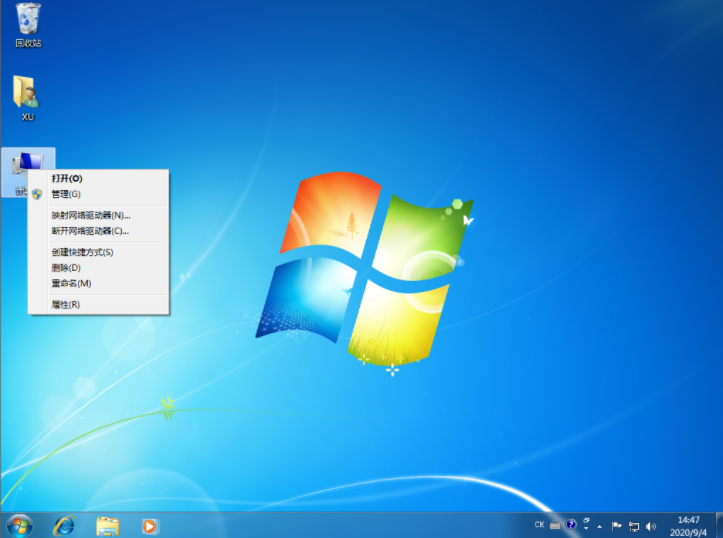The image size is (723, 538).
Task: Select 管理(G) in the context menu
Action: [x=66, y=194]
